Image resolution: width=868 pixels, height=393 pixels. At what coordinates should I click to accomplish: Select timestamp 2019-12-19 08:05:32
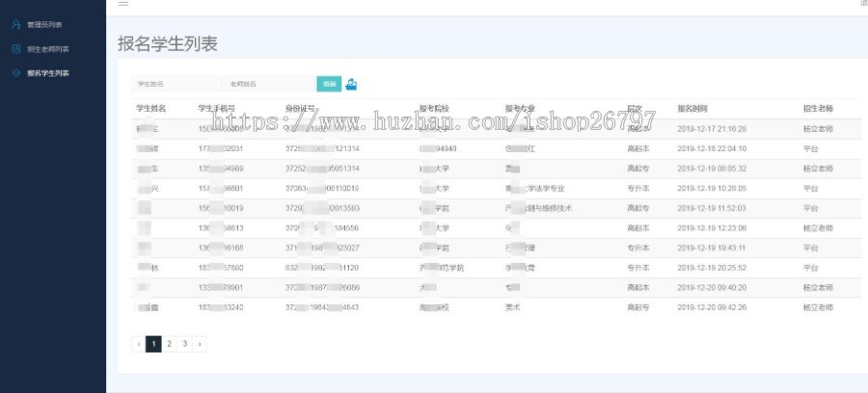(x=712, y=169)
